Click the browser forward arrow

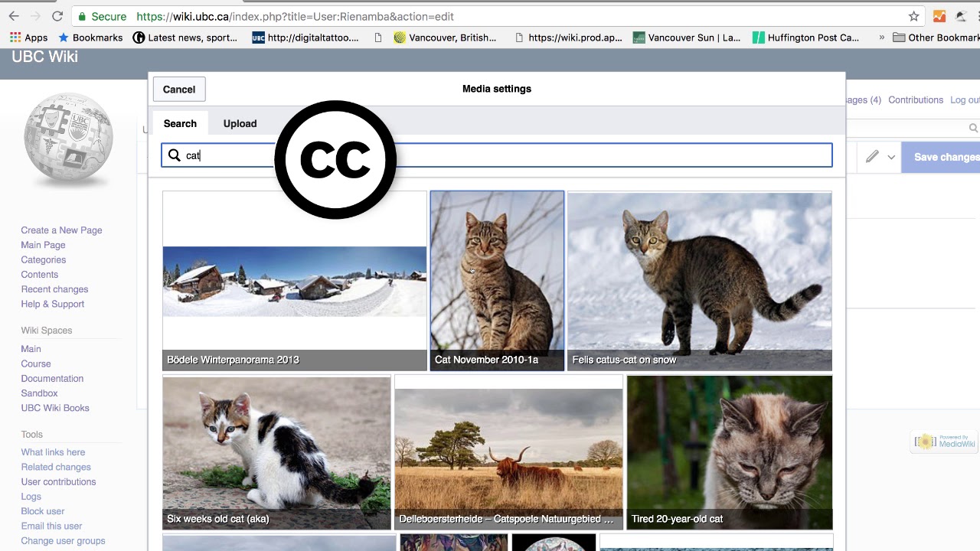pos(36,16)
